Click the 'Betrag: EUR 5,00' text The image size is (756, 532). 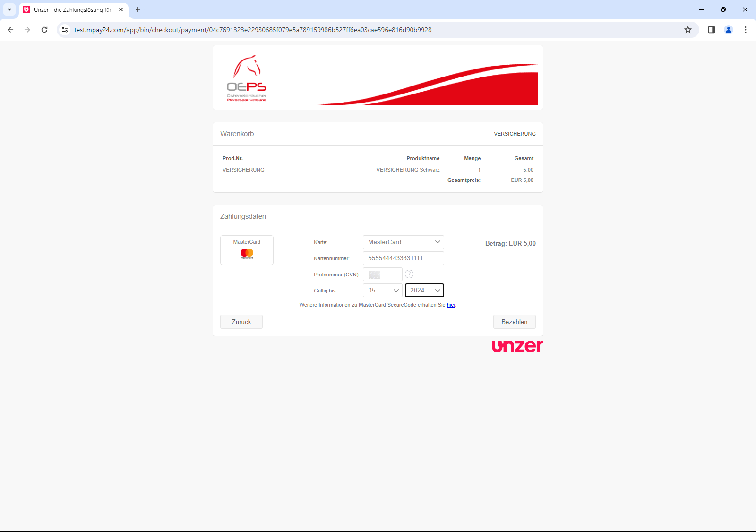point(510,243)
